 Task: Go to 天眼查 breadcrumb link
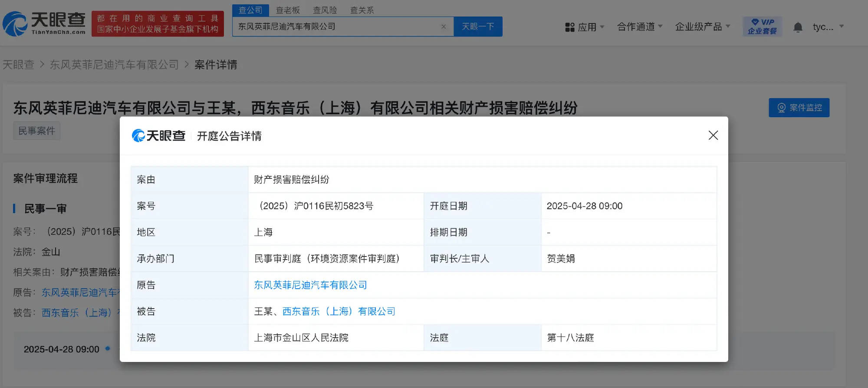(18, 65)
